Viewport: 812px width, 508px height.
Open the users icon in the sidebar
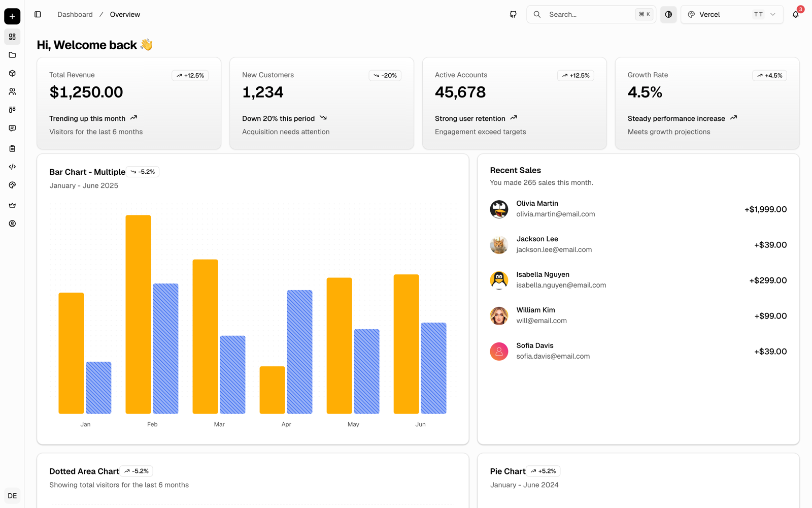pos(12,91)
